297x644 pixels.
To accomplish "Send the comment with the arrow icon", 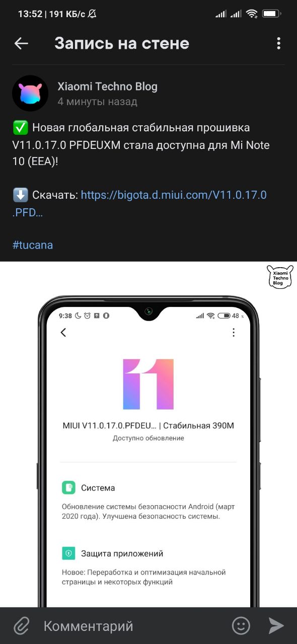I will tap(276, 625).
